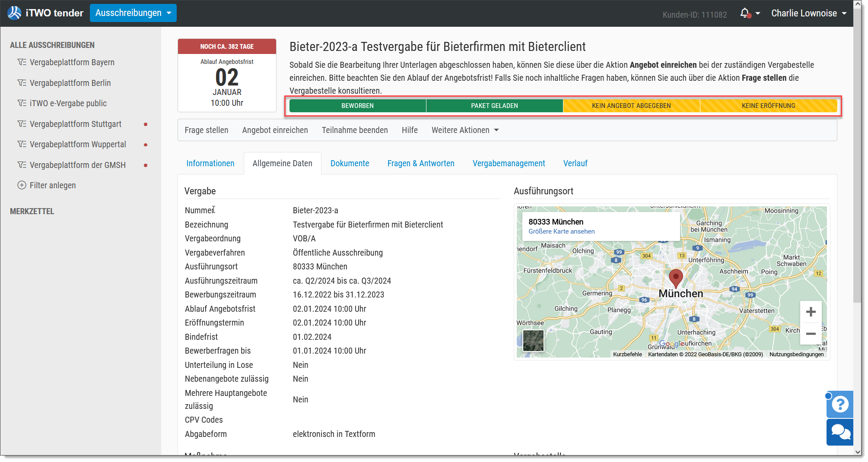The height and width of the screenshot is (462, 868).
Task: Open the Dokumente tab
Action: point(350,163)
